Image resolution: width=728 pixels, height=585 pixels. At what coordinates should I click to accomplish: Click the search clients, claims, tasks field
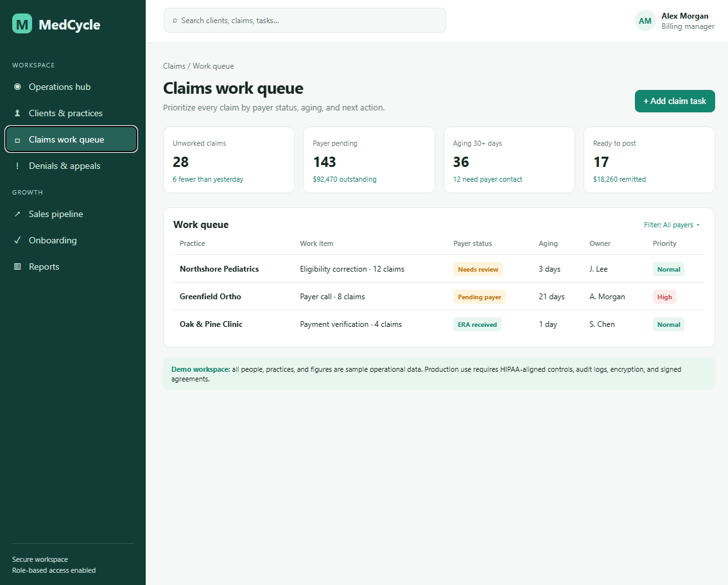point(304,21)
